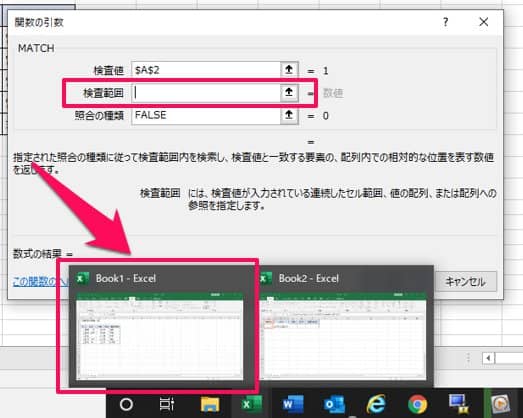Launch Outlook from the taskbar

334,404
